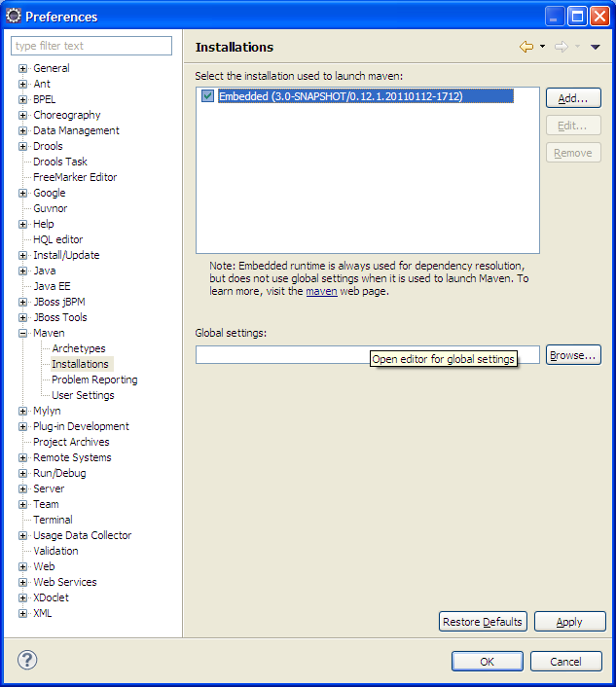Toggle the Embedded installation checkbox
Screen dimensions: 616x687
coord(207,96)
